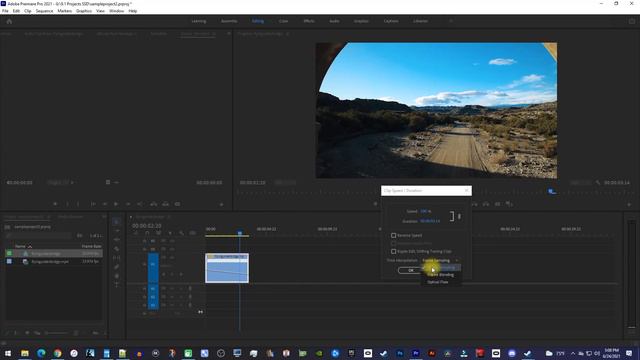Screen dimensions: 640x360
Task: Open the Time Interpolation dropdown
Action: click(x=441, y=260)
